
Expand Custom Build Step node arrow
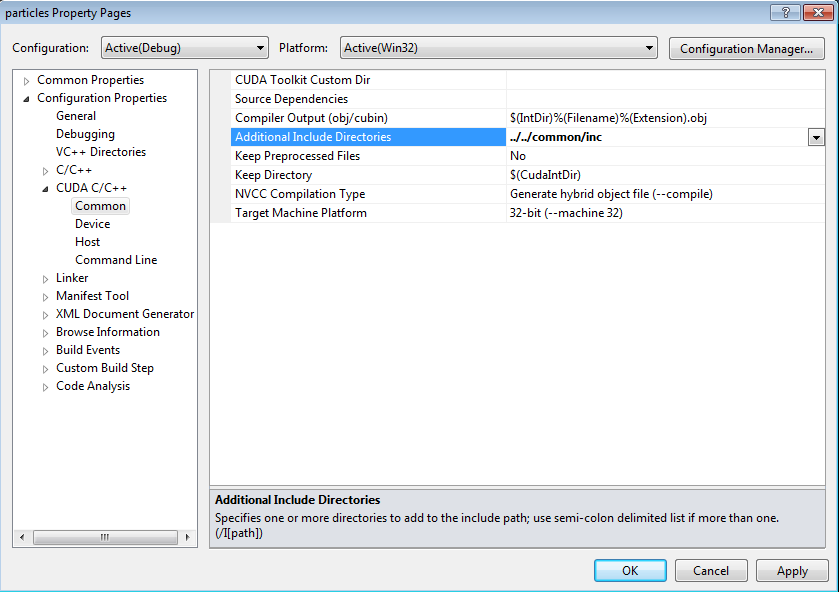click(x=45, y=369)
